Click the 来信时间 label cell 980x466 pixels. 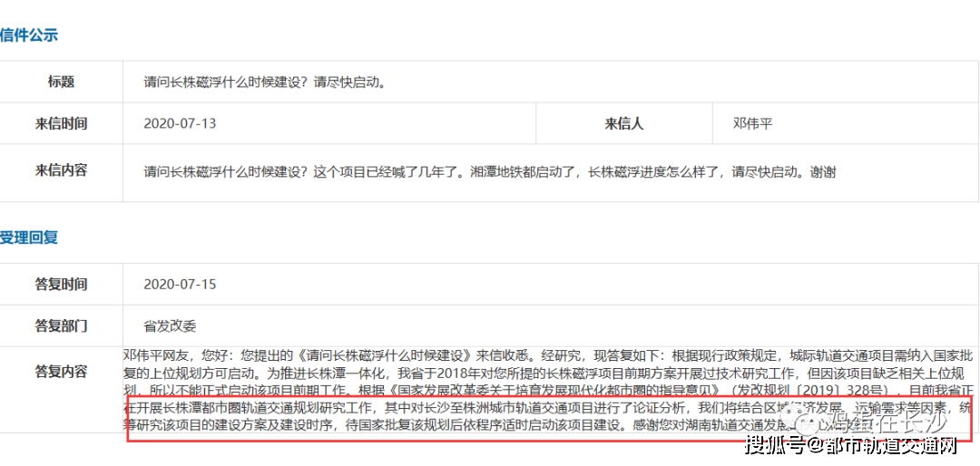61,123
